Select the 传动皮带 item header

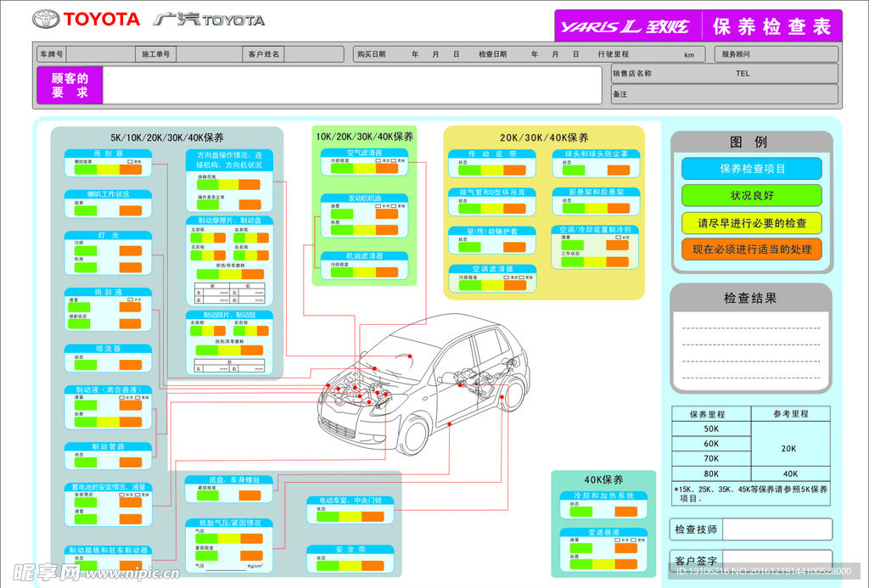[x=492, y=154]
